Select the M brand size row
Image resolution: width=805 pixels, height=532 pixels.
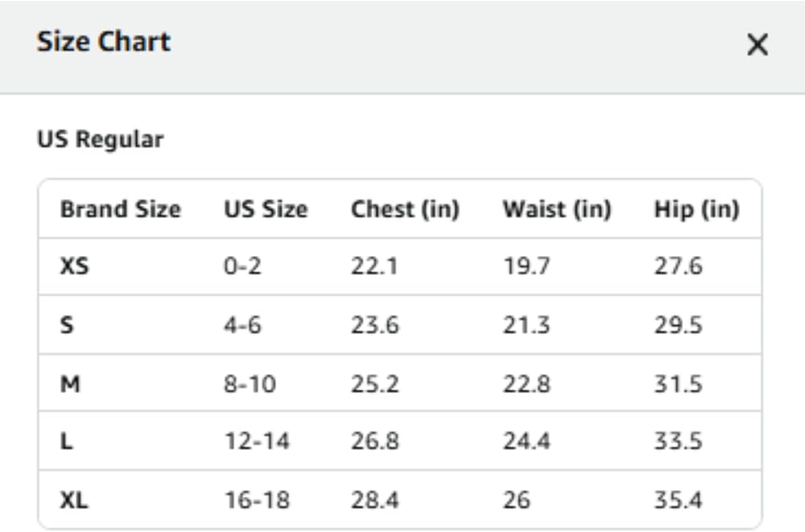[x=400, y=383]
